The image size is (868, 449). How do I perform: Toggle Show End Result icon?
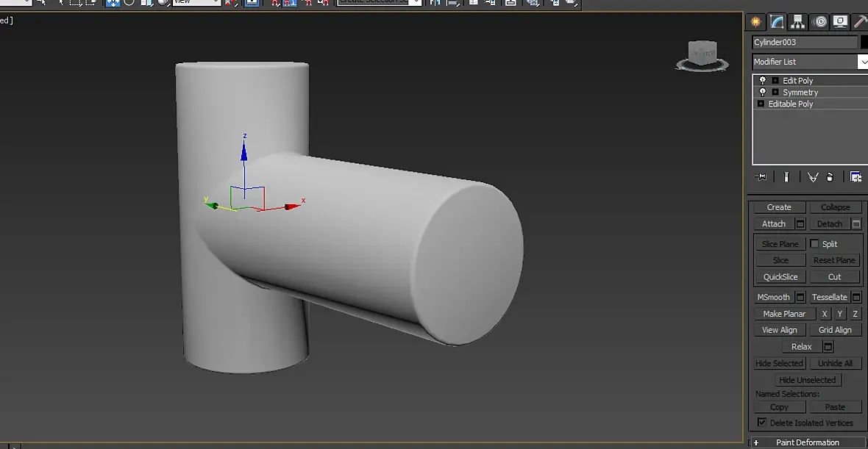point(786,177)
